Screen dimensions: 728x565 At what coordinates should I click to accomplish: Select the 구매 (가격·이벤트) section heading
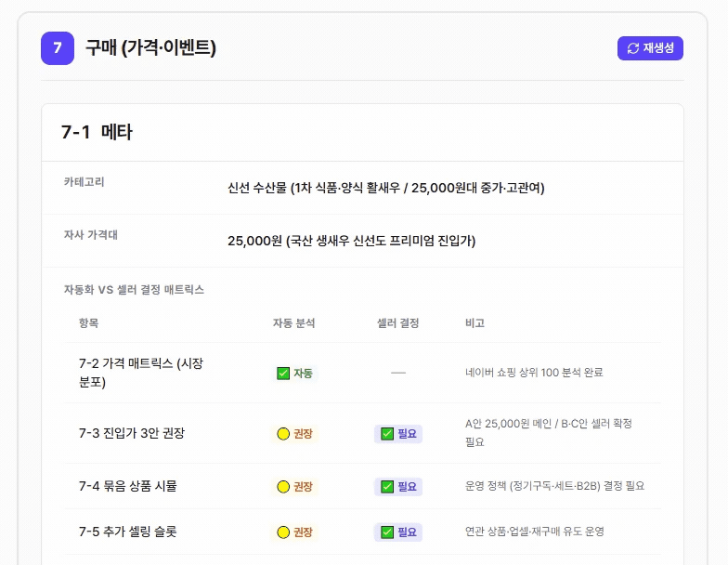pos(150,48)
